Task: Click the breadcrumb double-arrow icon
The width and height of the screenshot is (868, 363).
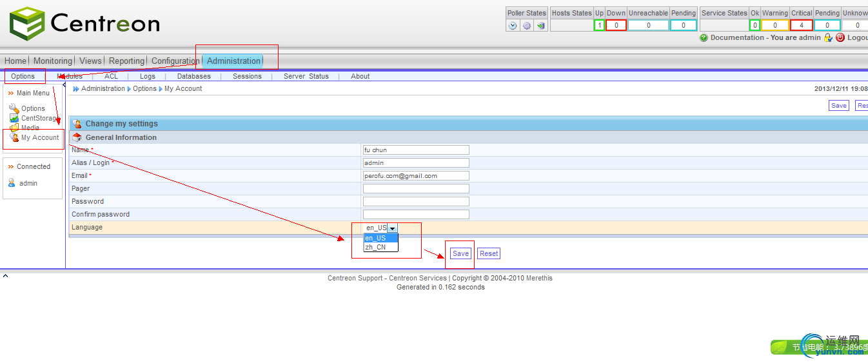Action: pyautogui.click(x=76, y=89)
